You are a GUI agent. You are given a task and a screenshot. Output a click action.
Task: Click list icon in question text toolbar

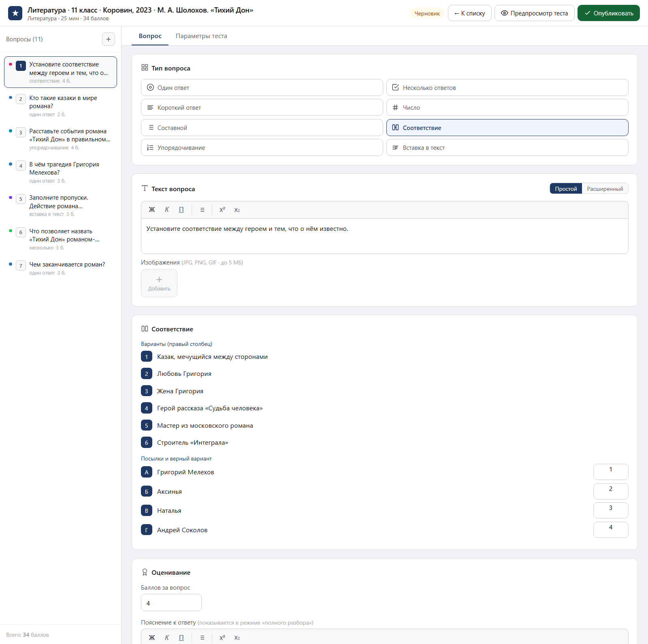pos(202,210)
